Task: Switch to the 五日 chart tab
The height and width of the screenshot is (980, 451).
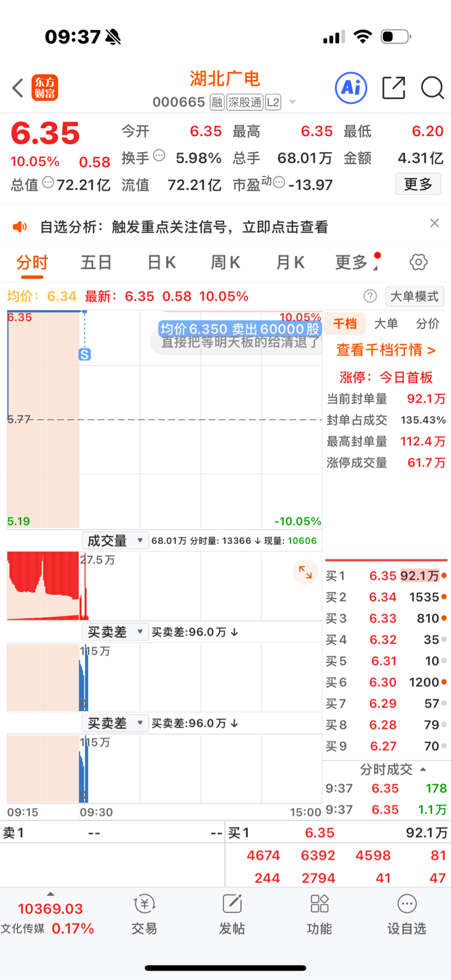Action: pyautogui.click(x=96, y=262)
